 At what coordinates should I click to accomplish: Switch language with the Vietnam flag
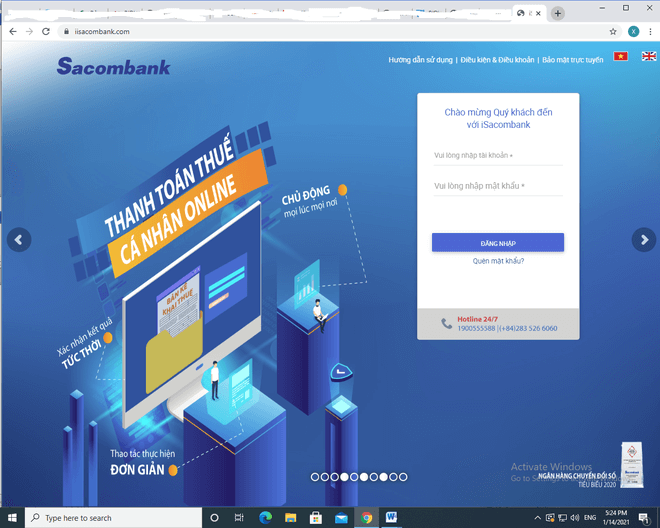click(620, 56)
